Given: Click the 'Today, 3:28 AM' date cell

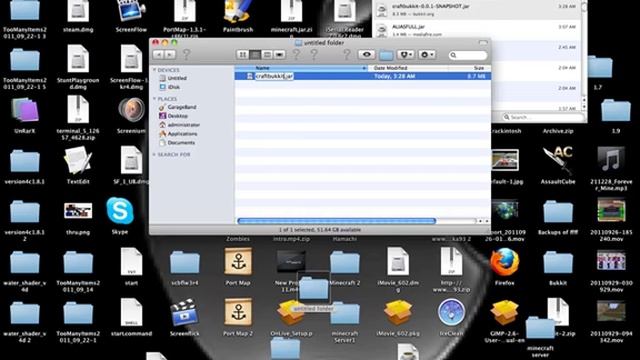Looking at the screenshot, I should point(395,76).
